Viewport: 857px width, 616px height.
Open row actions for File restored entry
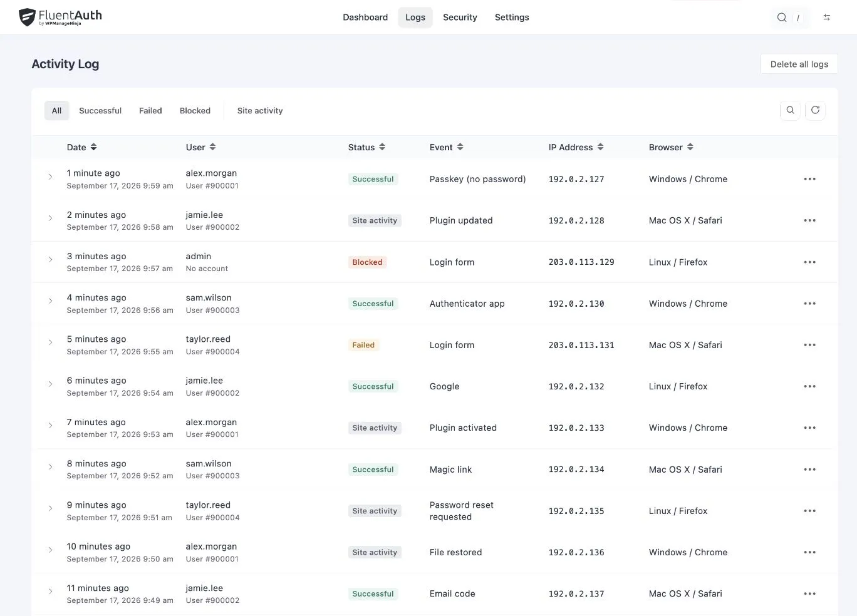click(810, 552)
